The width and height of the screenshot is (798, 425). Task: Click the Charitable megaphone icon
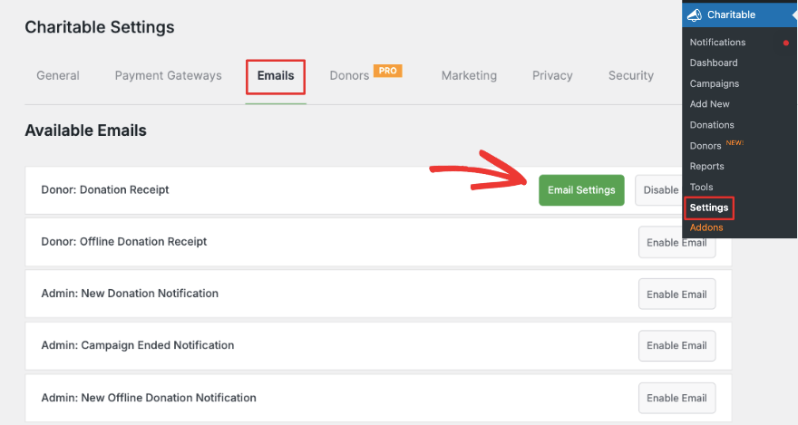tap(694, 15)
